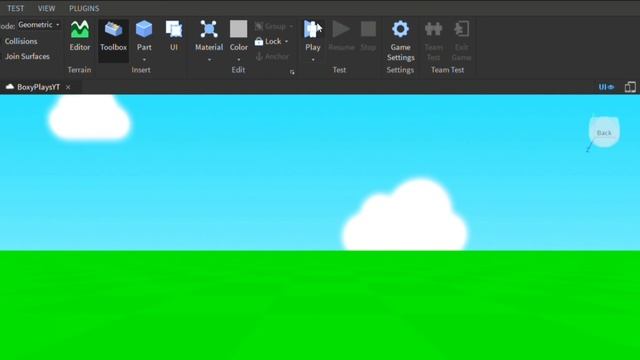Viewport: 640px width, 360px height.
Task: Open the Edit section launcher
Action: (x=292, y=72)
